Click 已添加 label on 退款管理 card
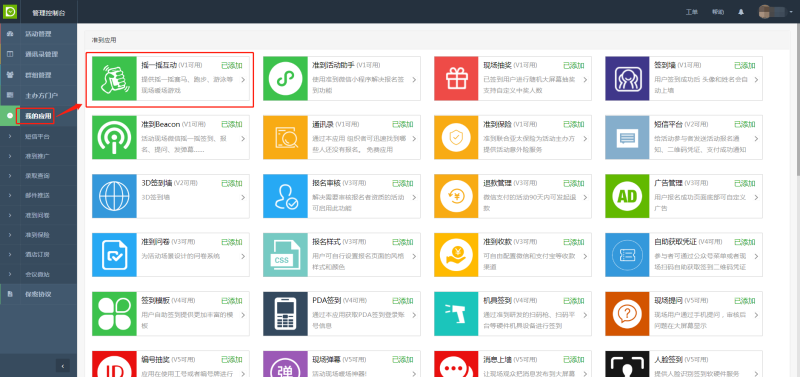Viewport: 800px width, 377px height. tap(573, 183)
